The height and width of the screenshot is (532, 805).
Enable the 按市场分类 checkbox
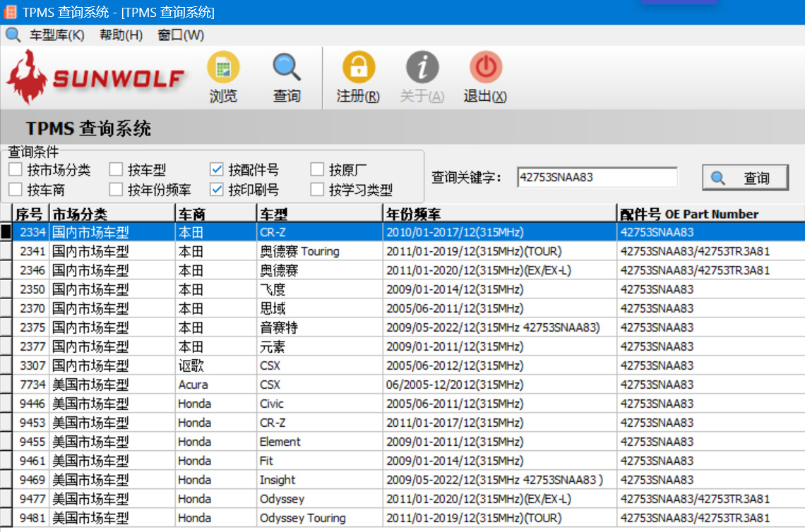point(16,169)
